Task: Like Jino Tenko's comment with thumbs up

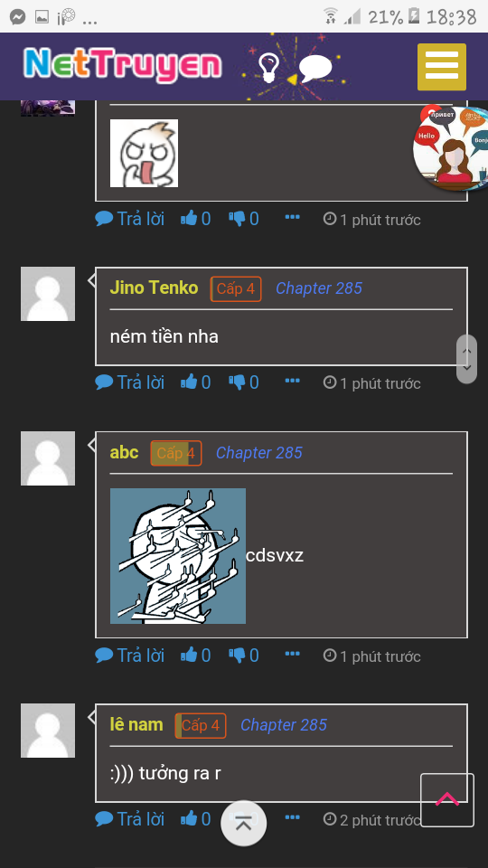Action: click(x=195, y=382)
